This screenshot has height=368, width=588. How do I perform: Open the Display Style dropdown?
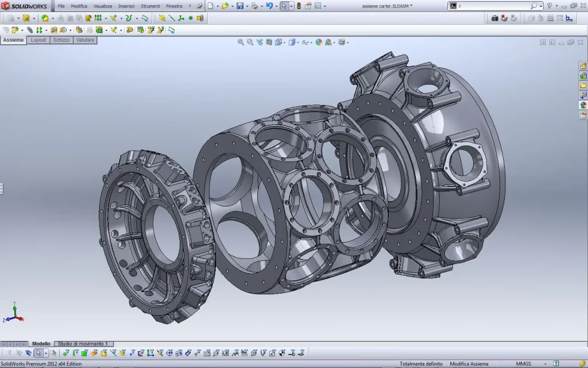click(293, 43)
